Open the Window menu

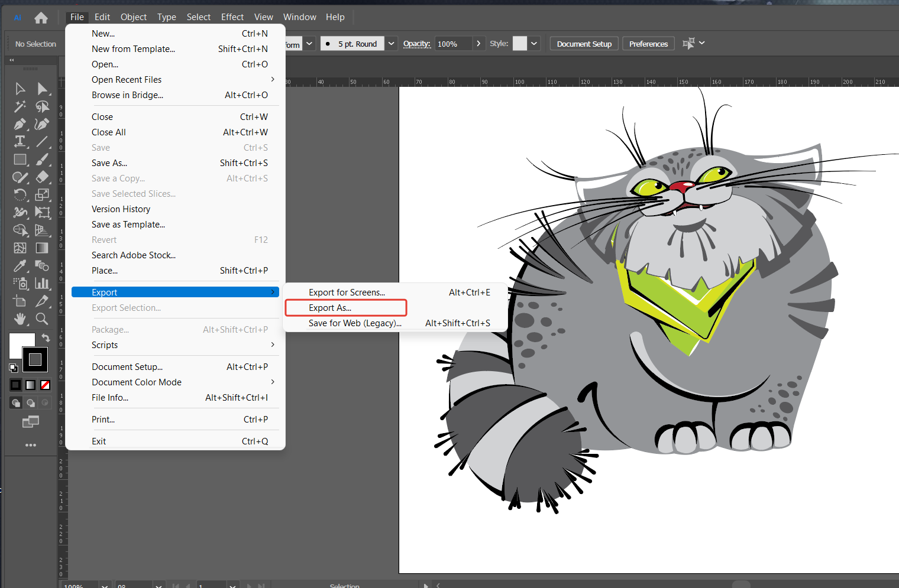coord(299,17)
